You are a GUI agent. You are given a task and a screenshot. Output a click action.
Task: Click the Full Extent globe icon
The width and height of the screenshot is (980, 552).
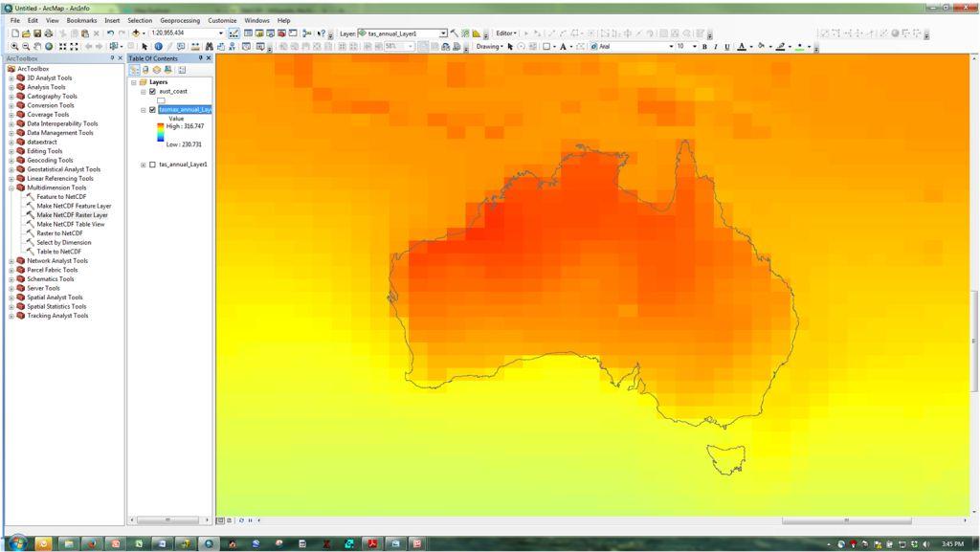49,46
